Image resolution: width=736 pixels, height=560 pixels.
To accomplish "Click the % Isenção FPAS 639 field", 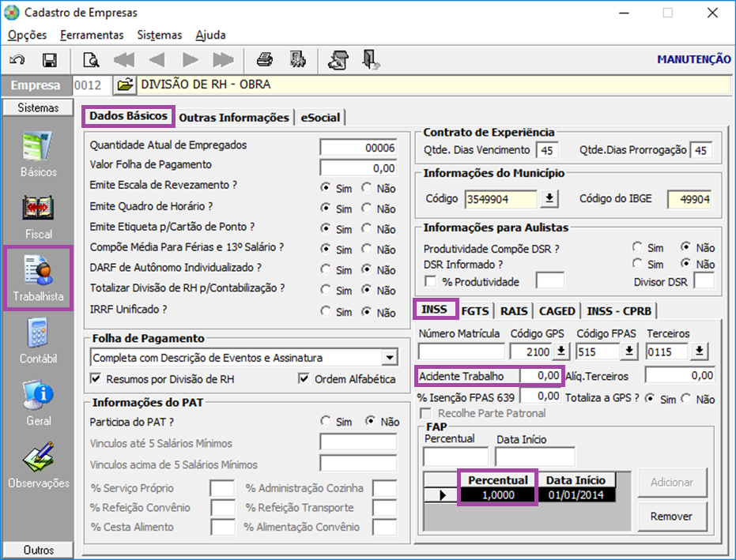I will [541, 397].
